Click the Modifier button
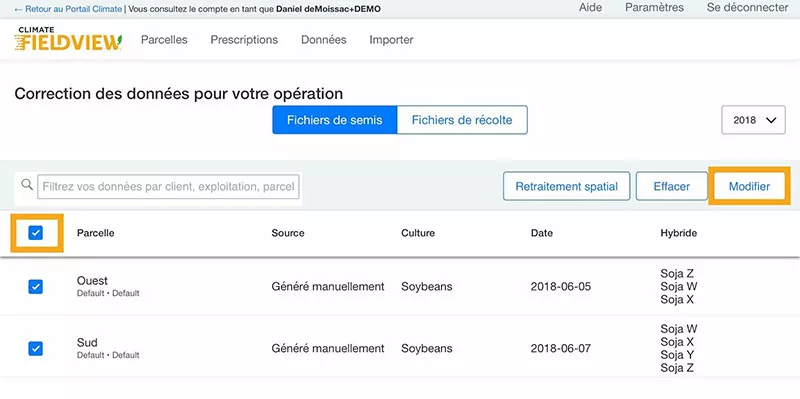Image resolution: width=800 pixels, height=399 pixels. click(749, 186)
